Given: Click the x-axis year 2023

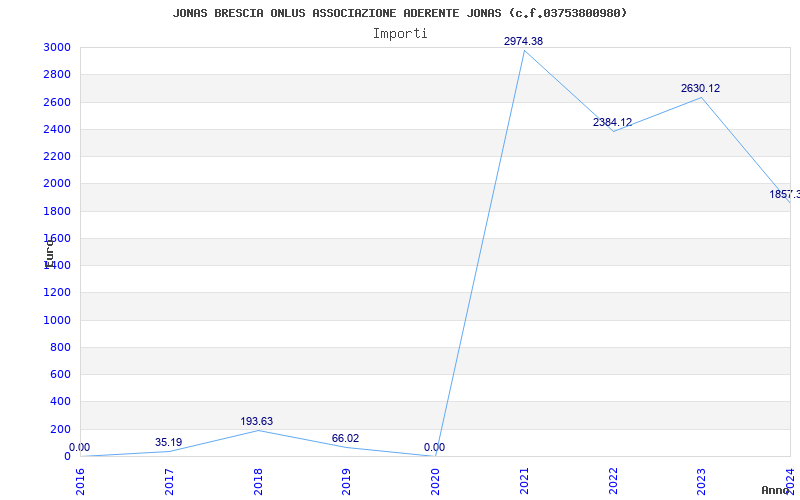Looking at the screenshot, I should (702, 482).
